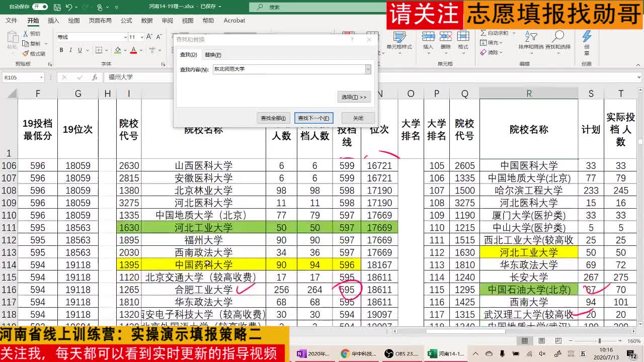The width and height of the screenshot is (644, 362).
Task: Switch to Normal view in status bar
Action: 525,341
